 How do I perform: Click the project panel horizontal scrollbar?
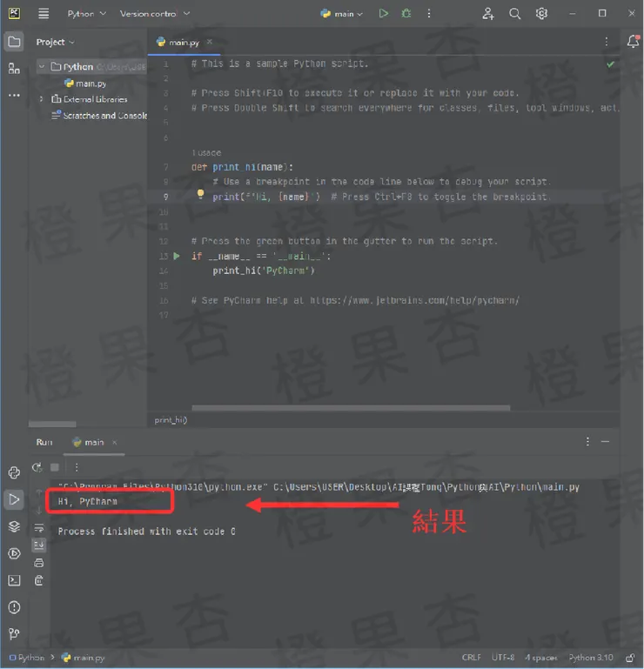[52, 424]
